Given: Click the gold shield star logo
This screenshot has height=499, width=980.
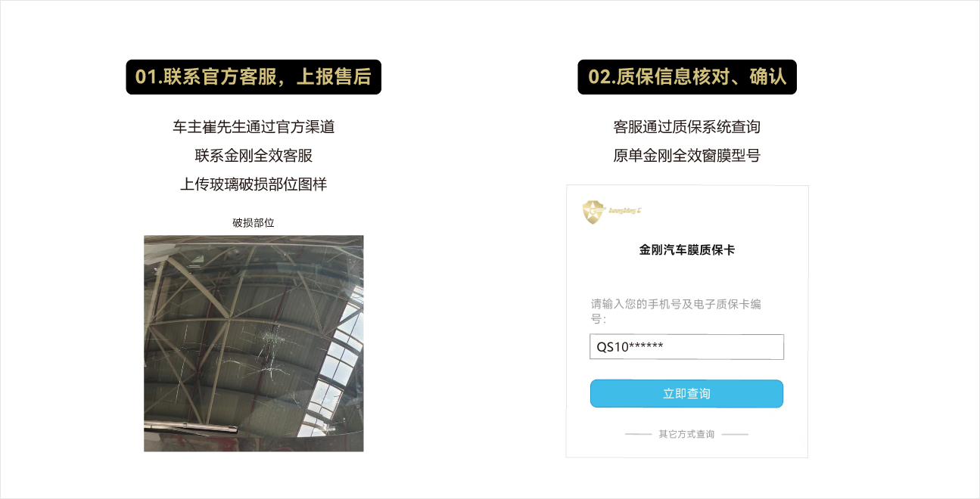Looking at the screenshot, I should tap(594, 212).
